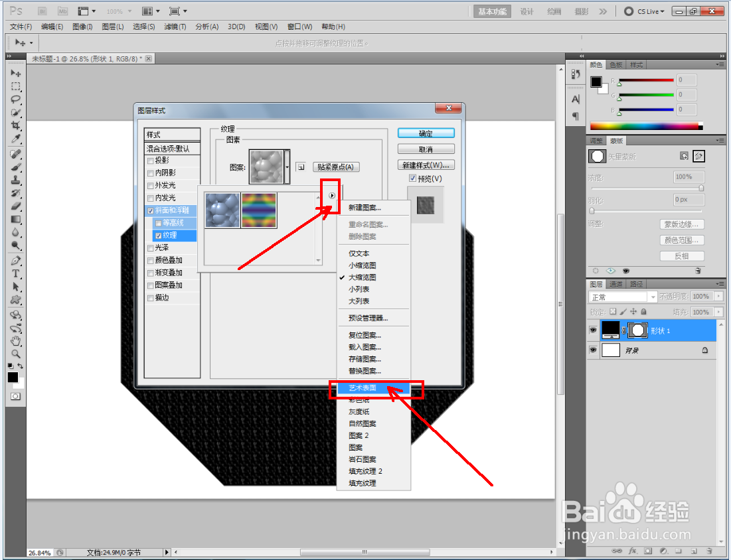Click the 确定 OK button
Image resolution: width=731 pixels, height=560 pixels.
tap(426, 133)
